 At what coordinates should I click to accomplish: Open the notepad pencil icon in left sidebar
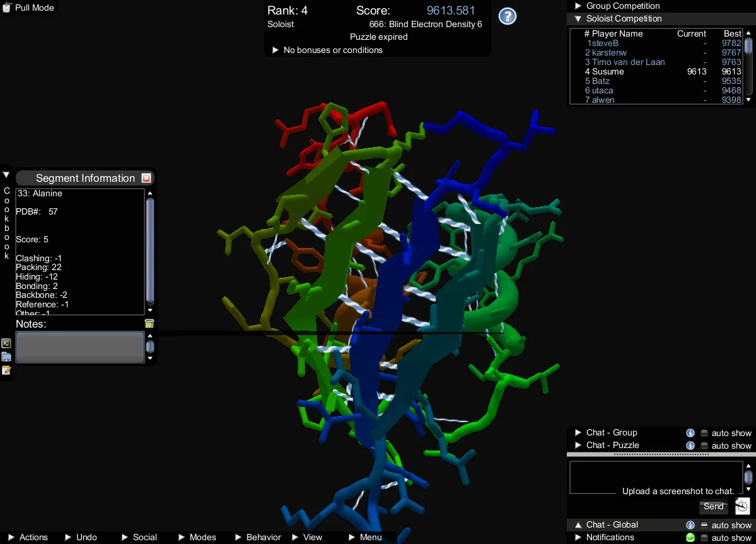pyautogui.click(x=6, y=370)
